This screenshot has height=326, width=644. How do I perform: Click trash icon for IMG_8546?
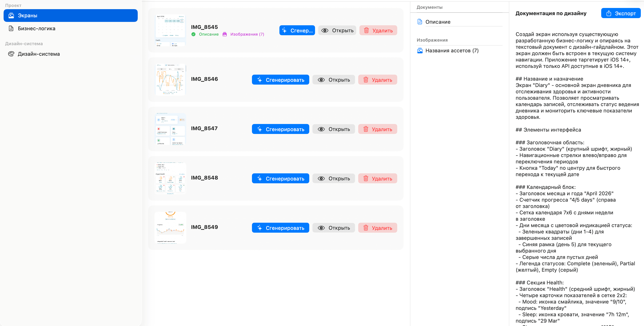366,80
